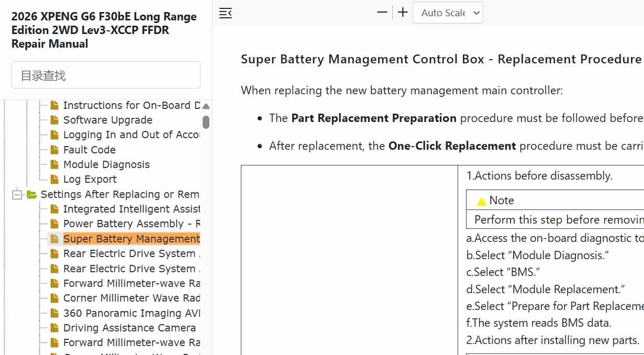
Task: Click the document icon beside Logging In and Out
Action: point(54,135)
